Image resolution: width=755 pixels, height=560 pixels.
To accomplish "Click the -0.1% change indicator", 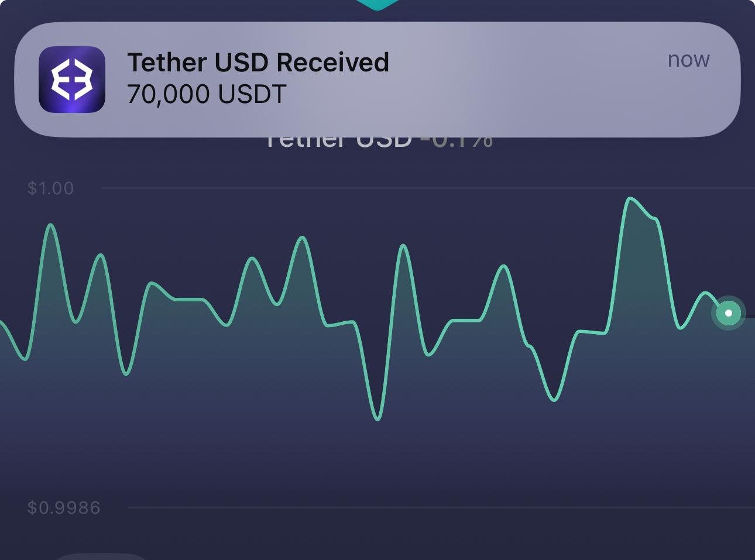I will pos(457,142).
